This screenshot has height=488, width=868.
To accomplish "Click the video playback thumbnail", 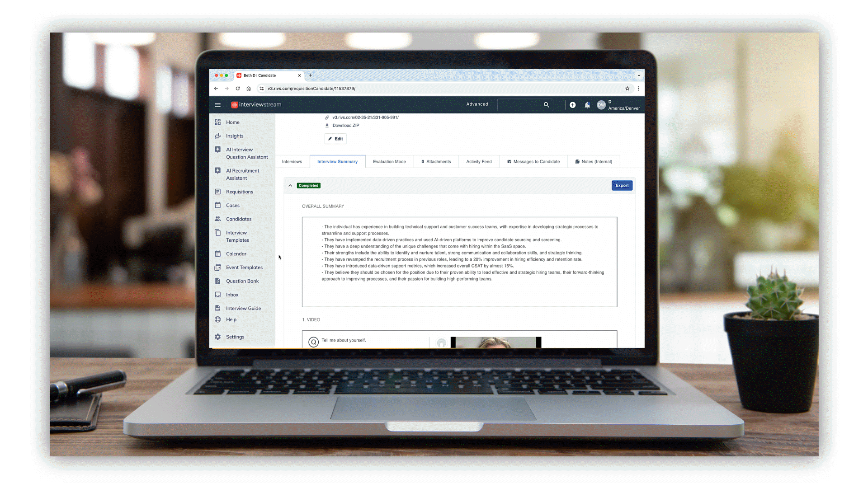I will (495, 342).
